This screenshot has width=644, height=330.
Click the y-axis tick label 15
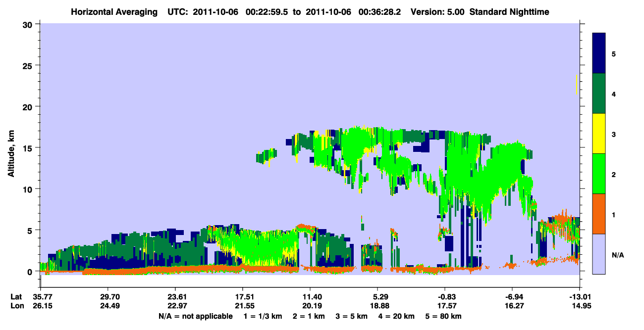28,147
